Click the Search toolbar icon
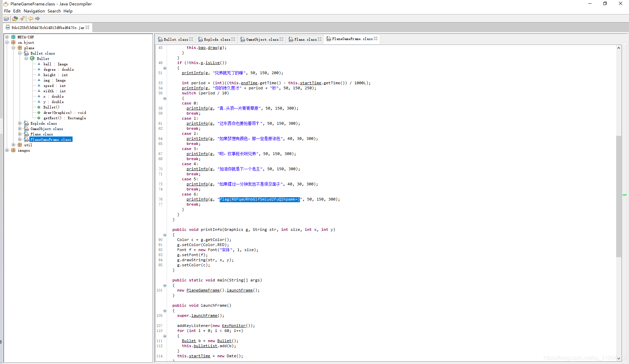Viewport: 629px width, 364px height. pyautogui.click(x=22, y=19)
